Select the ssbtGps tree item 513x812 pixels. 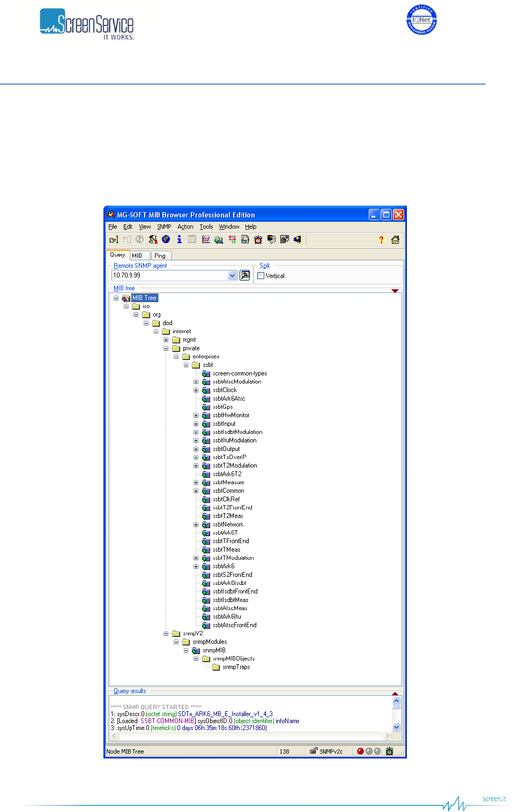pyautogui.click(x=223, y=407)
